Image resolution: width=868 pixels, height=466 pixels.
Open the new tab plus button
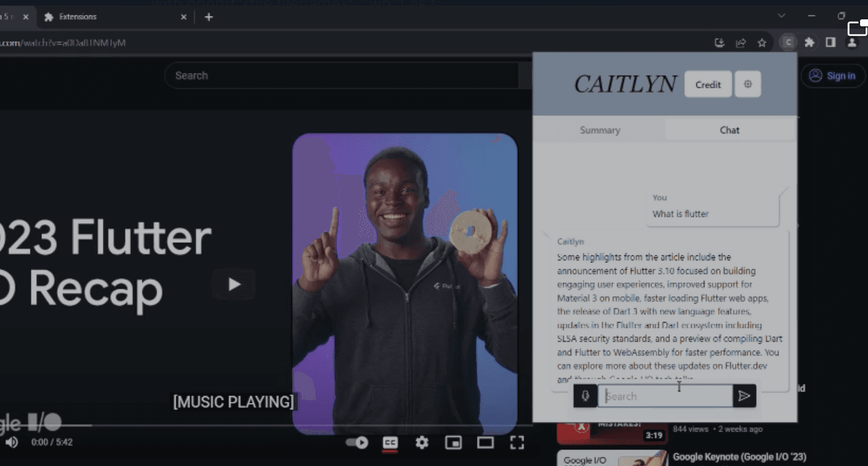point(209,17)
